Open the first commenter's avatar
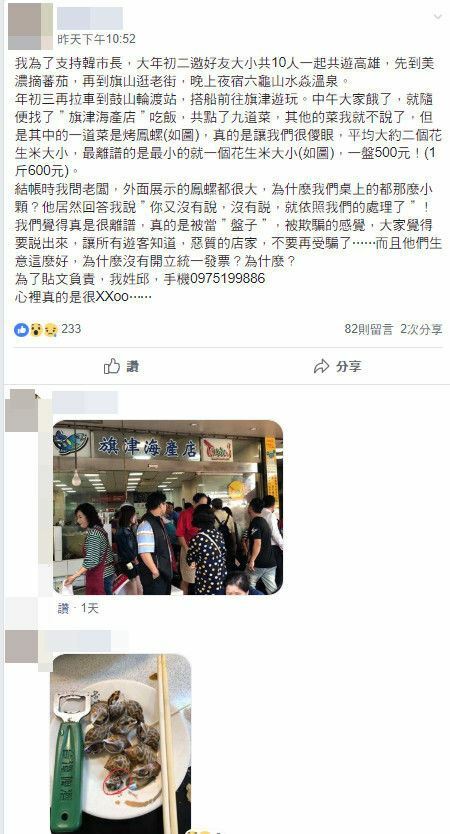The image size is (450, 834). pyautogui.click(x=21, y=410)
